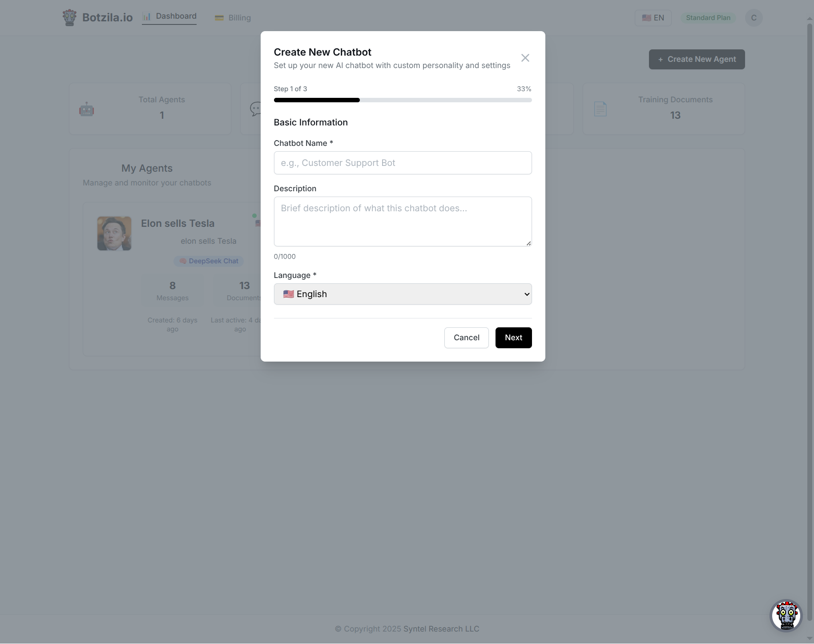Screen dimensions: 814x644
Task: Click the Cancel button
Action: [466, 338]
